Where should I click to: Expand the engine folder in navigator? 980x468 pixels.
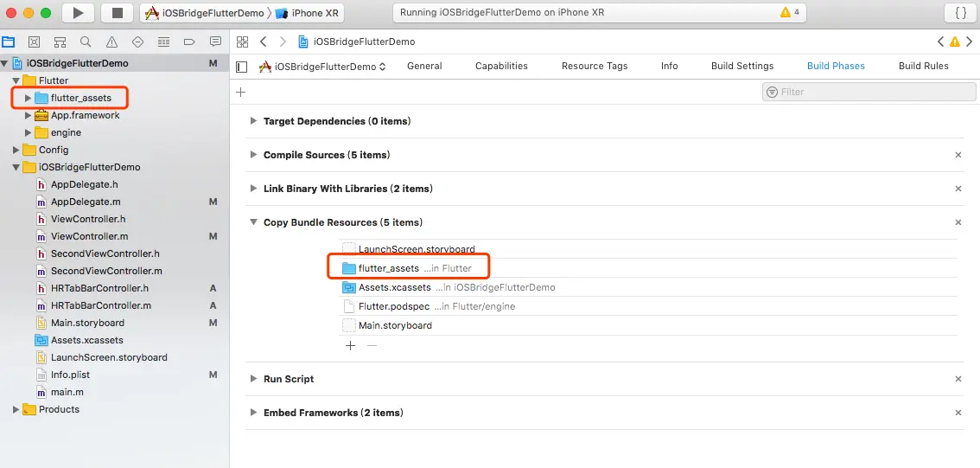pos(28,132)
